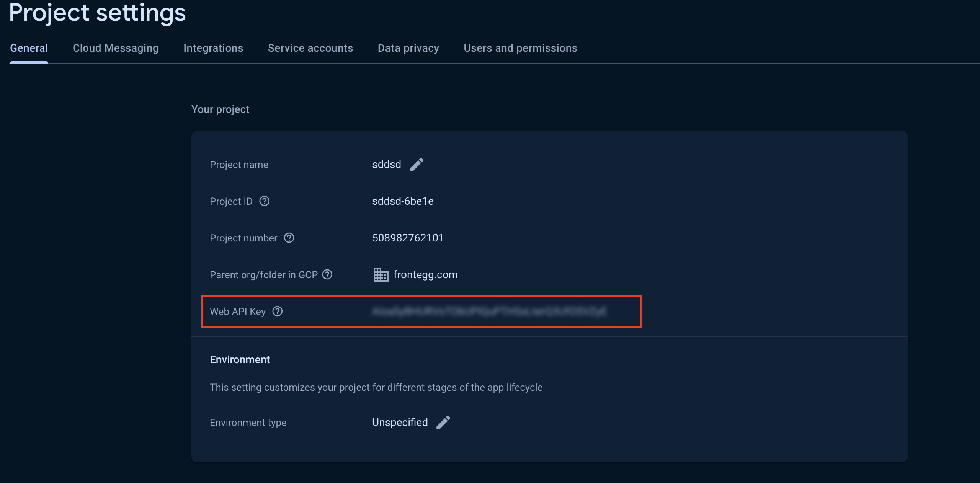
Task: Edit the project name with pencil icon
Action: click(x=416, y=164)
